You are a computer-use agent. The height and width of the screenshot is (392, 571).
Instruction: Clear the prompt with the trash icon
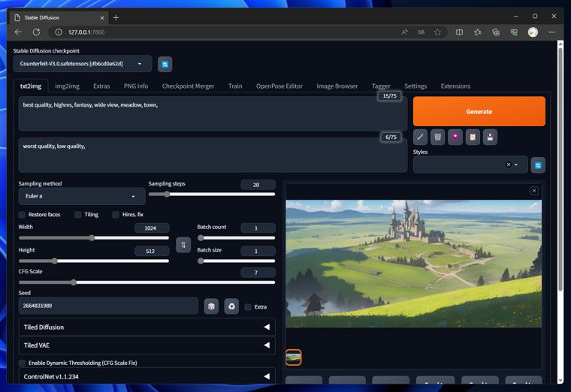click(x=438, y=137)
